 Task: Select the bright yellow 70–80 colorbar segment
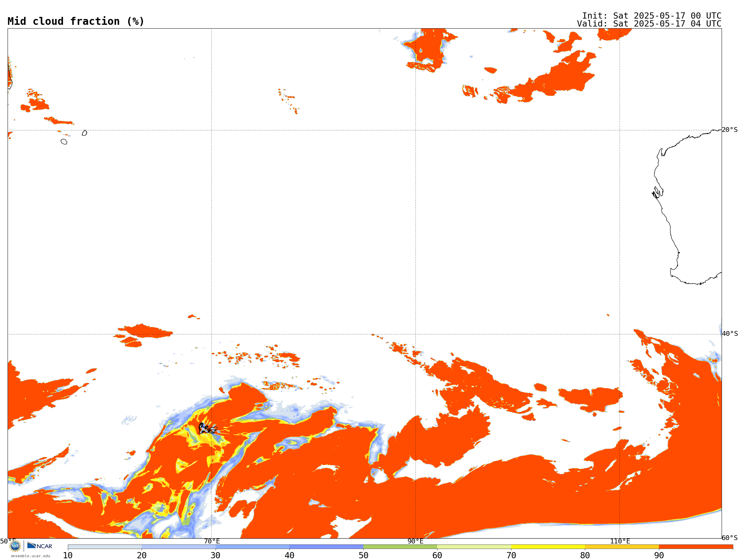click(548, 547)
